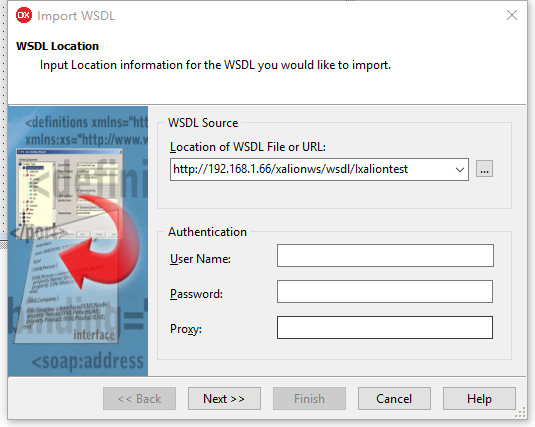The image size is (535, 427).
Task: Click the 'WSDL Location' heading text
Action: point(57,46)
